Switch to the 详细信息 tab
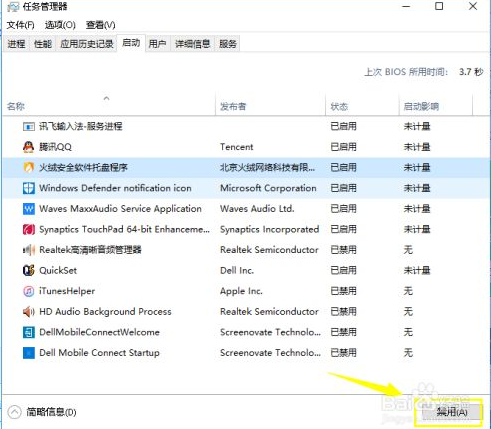This screenshot has height=429, width=491. tap(193, 44)
